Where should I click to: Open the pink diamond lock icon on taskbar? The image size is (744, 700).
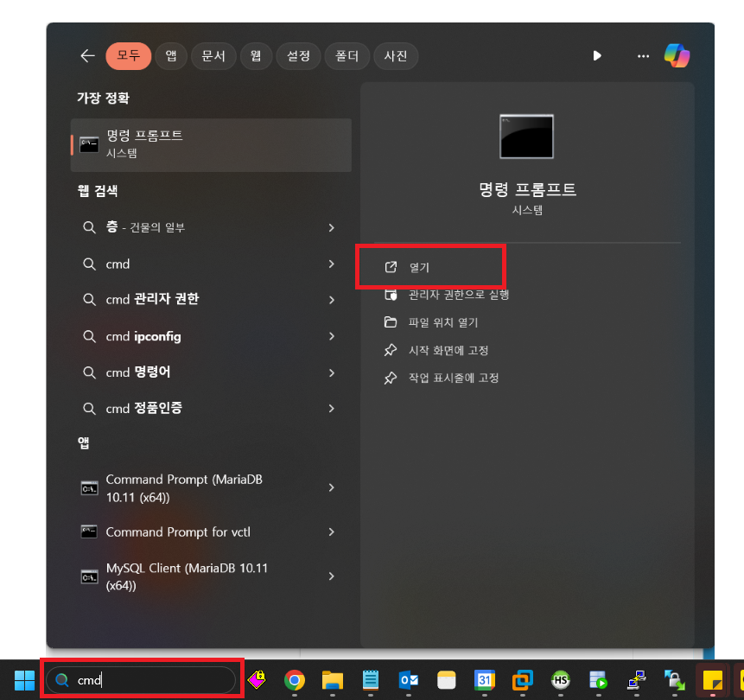pyautogui.click(x=257, y=680)
